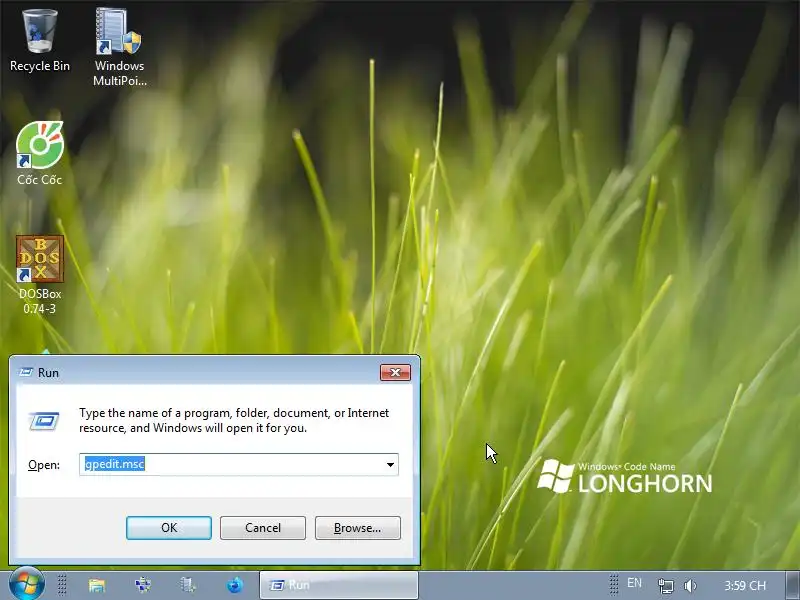
Task: Click the Run icon in dialog title bar
Action: click(26, 372)
